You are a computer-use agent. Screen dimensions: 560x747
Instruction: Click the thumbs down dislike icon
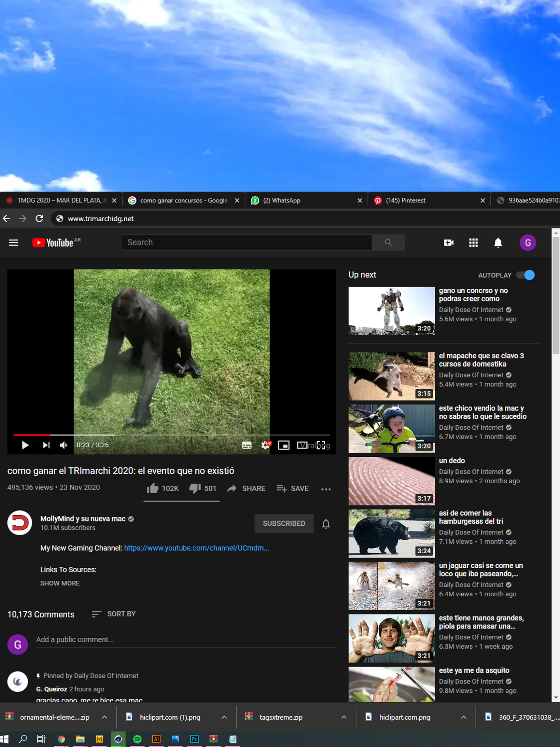(x=195, y=488)
